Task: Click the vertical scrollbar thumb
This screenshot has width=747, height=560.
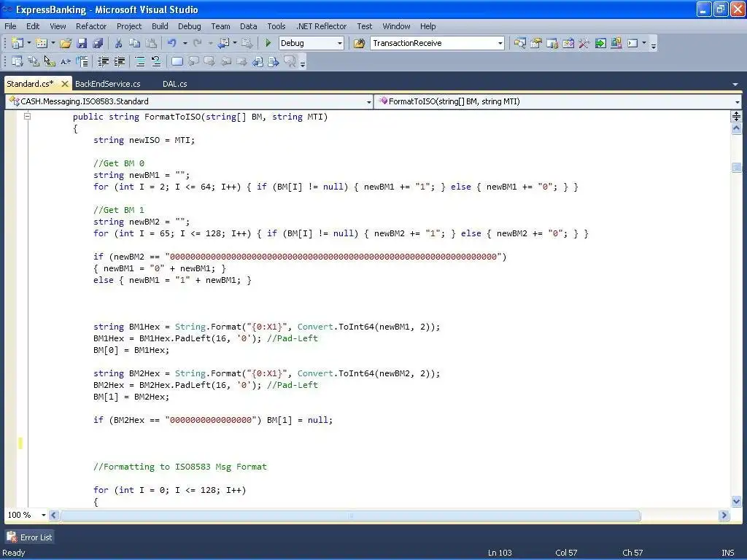Action: (x=737, y=167)
